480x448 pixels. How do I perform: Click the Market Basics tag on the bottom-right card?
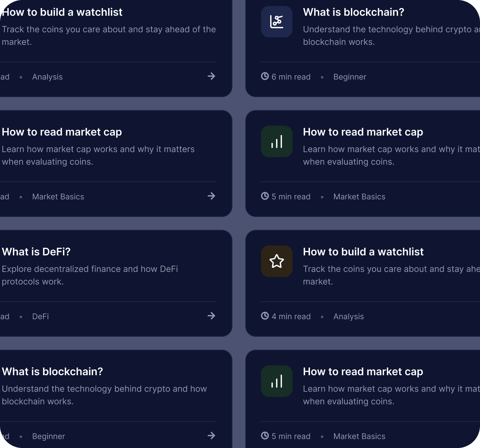click(359, 436)
